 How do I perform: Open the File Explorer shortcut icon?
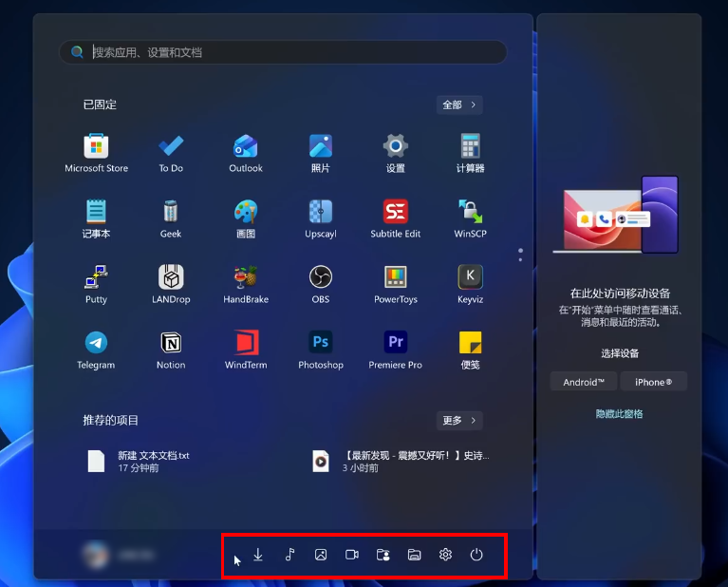pos(414,555)
